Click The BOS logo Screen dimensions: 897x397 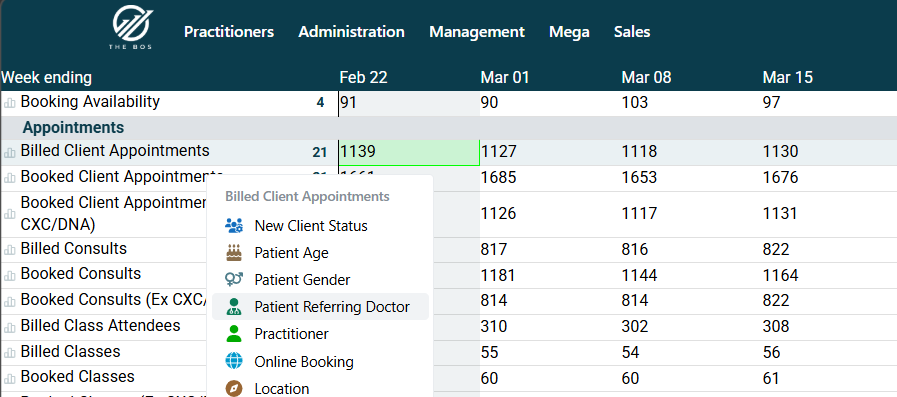(132, 27)
